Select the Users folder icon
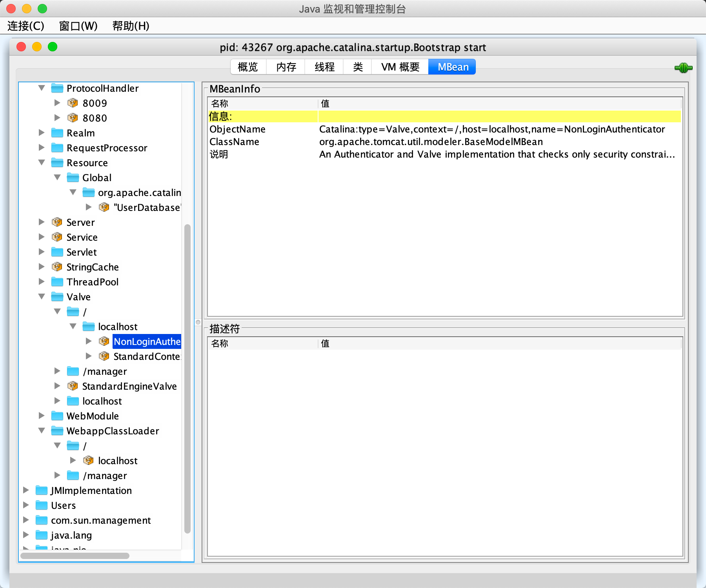Viewport: 706px width, 588px height. pyautogui.click(x=42, y=505)
